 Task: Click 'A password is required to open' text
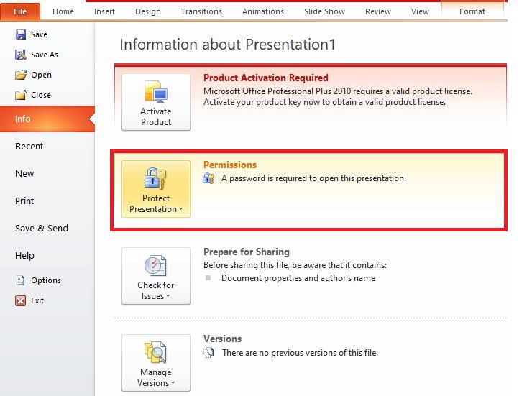pyautogui.click(x=313, y=178)
